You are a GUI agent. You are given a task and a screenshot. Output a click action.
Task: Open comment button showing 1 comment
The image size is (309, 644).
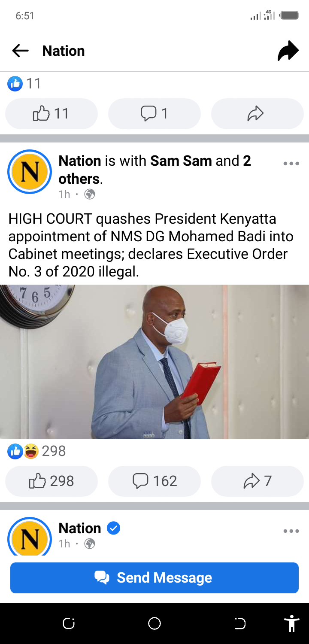(154, 113)
